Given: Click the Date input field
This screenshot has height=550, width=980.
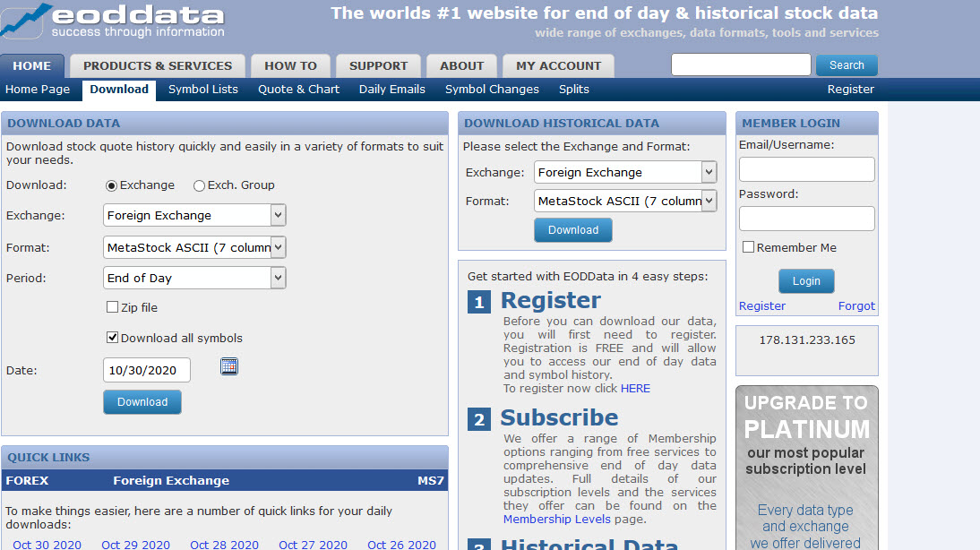Looking at the screenshot, I should point(147,370).
